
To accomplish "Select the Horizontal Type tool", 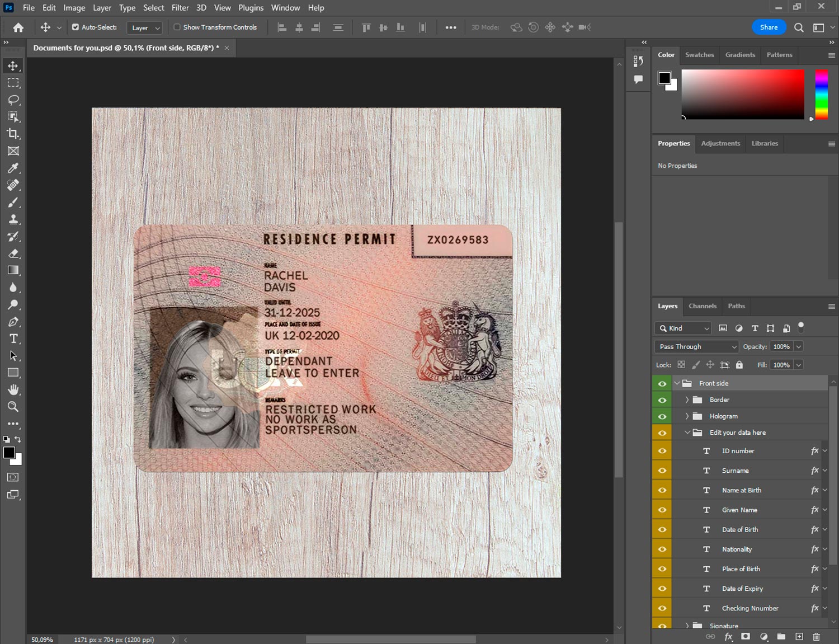I will (x=13, y=339).
